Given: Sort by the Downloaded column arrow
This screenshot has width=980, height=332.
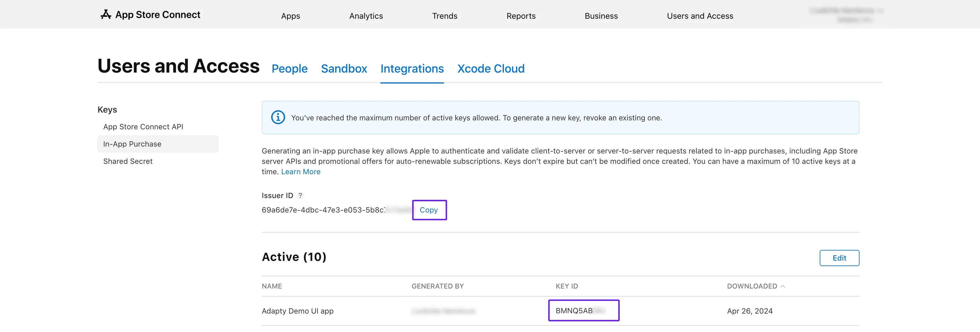Looking at the screenshot, I should pos(783,287).
